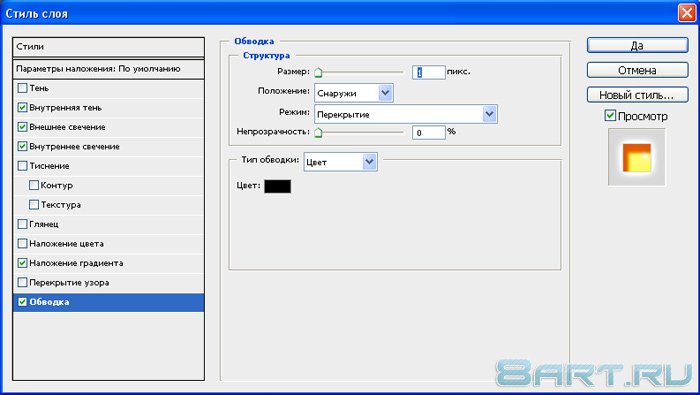Select the Обводка row label
The image size is (700, 395).
pyautogui.click(x=49, y=302)
